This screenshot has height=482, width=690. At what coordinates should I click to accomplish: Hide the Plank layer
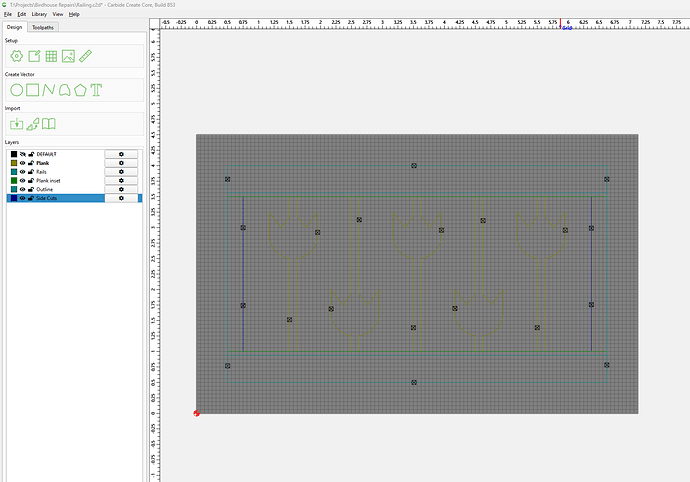click(x=22, y=163)
